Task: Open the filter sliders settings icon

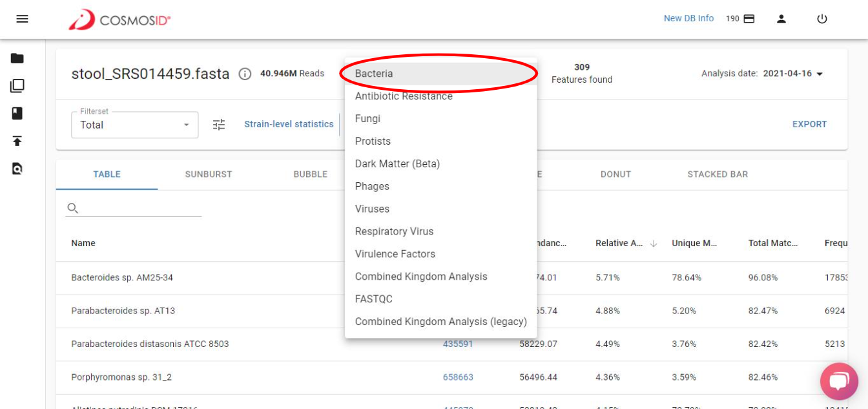Action: point(219,125)
